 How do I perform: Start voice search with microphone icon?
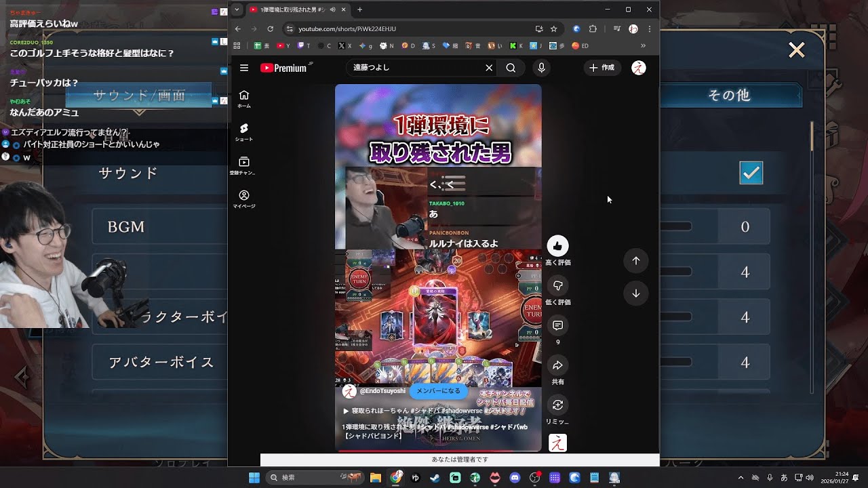(541, 68)
